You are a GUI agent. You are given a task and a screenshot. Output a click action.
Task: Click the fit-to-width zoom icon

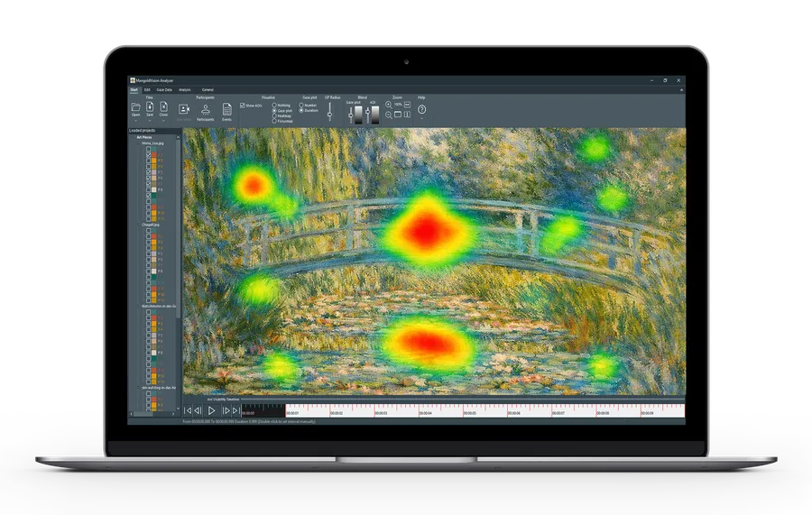tap(407, 105)
